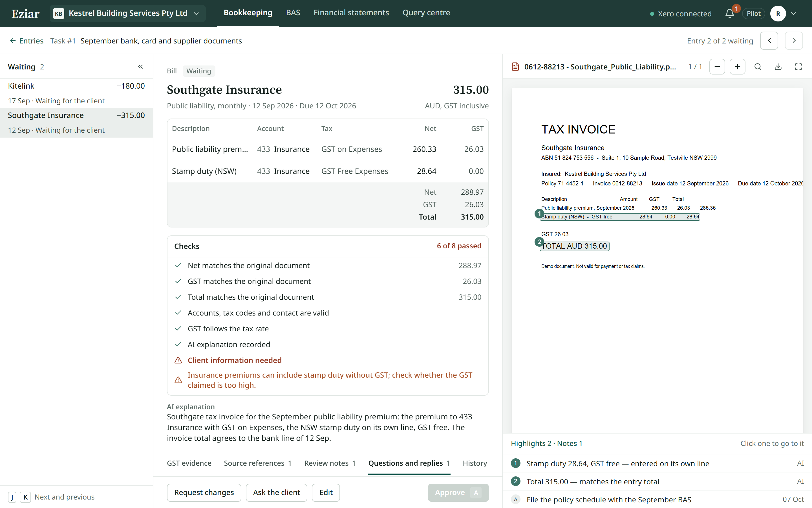
Task: Edit the Southgate Insurance entry
Action: coord(326,492)
